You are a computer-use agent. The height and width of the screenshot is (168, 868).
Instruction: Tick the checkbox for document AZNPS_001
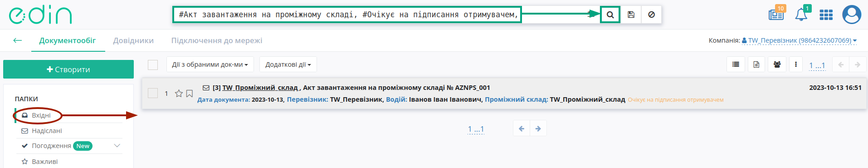point(153,93)
